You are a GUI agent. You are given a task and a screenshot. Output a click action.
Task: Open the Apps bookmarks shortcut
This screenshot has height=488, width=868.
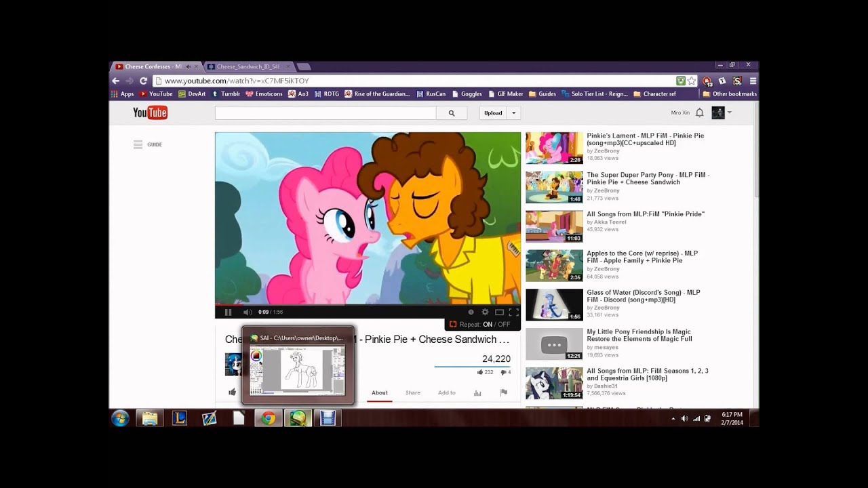pyautogui.click(x=123, y=94)
